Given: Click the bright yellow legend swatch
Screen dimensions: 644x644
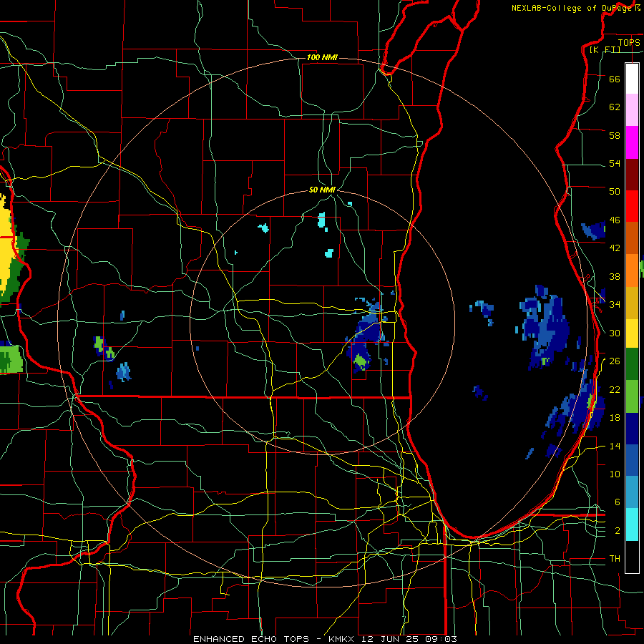Looking at the screenshot, I should (x=632, y=333).
